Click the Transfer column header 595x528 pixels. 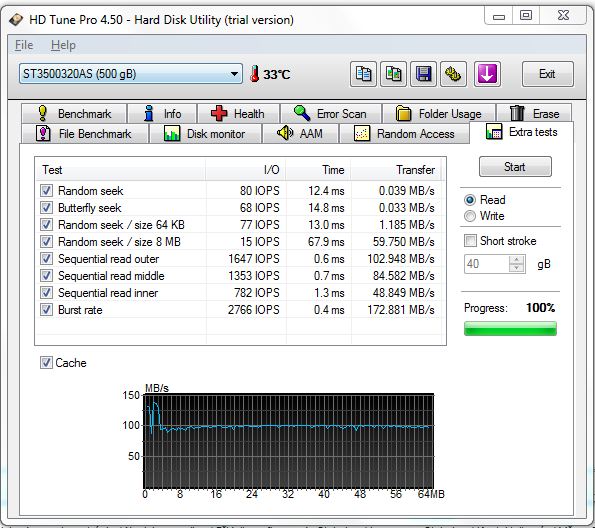(x=397, y=170)
